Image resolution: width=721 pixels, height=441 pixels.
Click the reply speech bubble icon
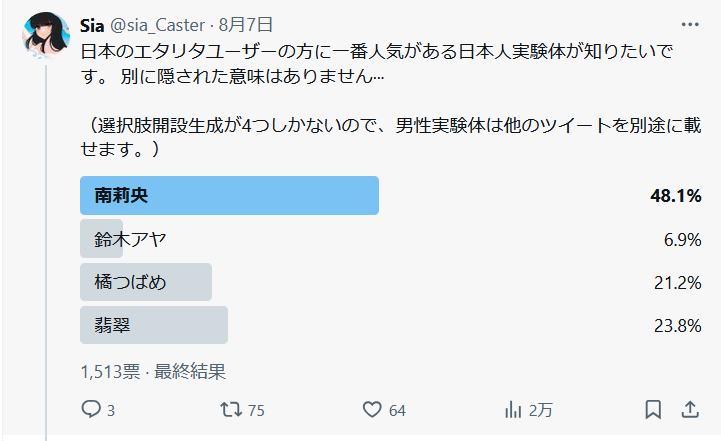[91, 409]
